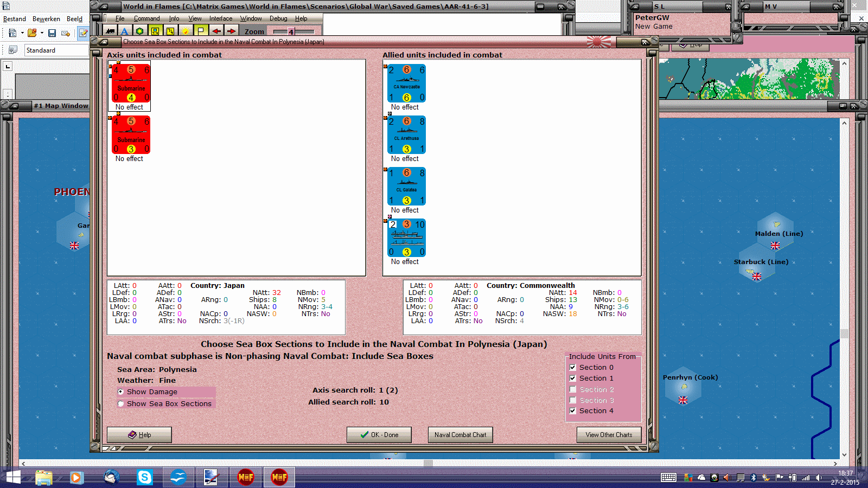The width and height of the screenshot is (868, 488).
Task: Open the Beeld menu in background app
Action: (74, 19)
